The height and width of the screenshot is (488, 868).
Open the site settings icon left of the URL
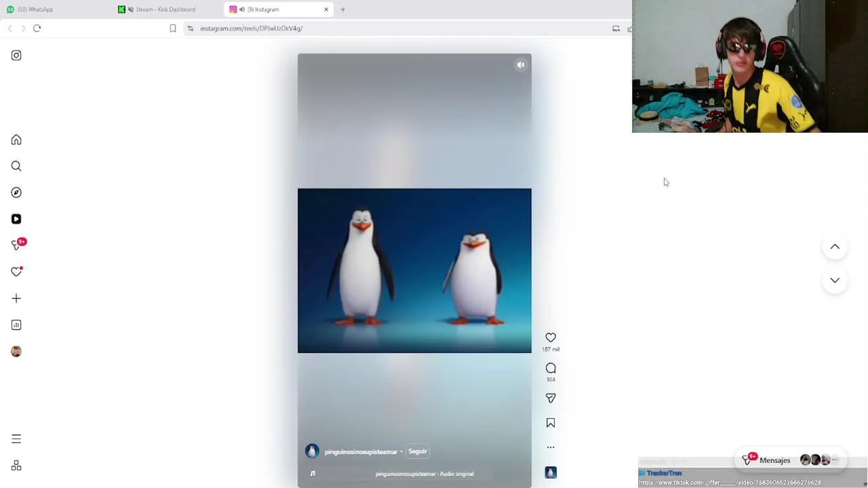point(191,28)
